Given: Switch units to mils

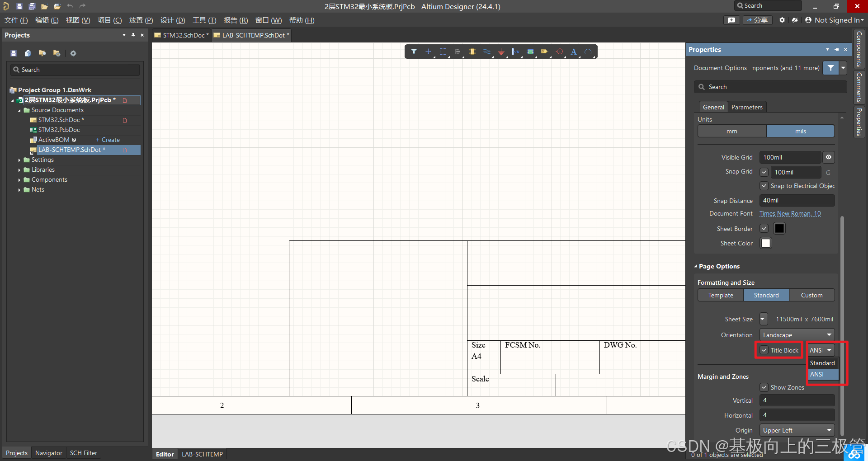Looking at the screenshot, I should 801,131.
